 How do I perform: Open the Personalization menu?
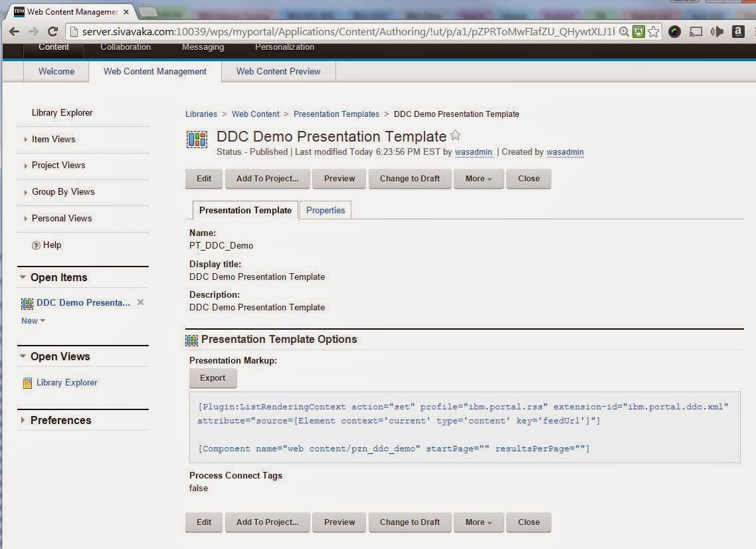284,47
